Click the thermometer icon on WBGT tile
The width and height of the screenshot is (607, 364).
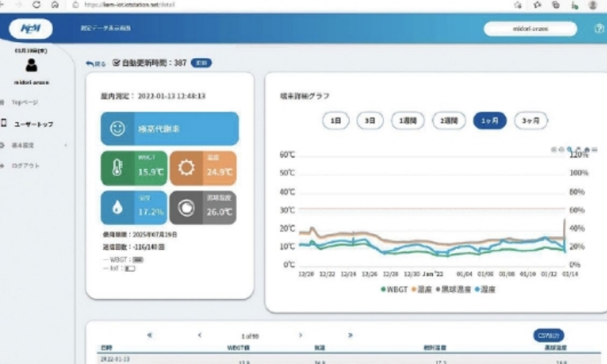(118, 168)
